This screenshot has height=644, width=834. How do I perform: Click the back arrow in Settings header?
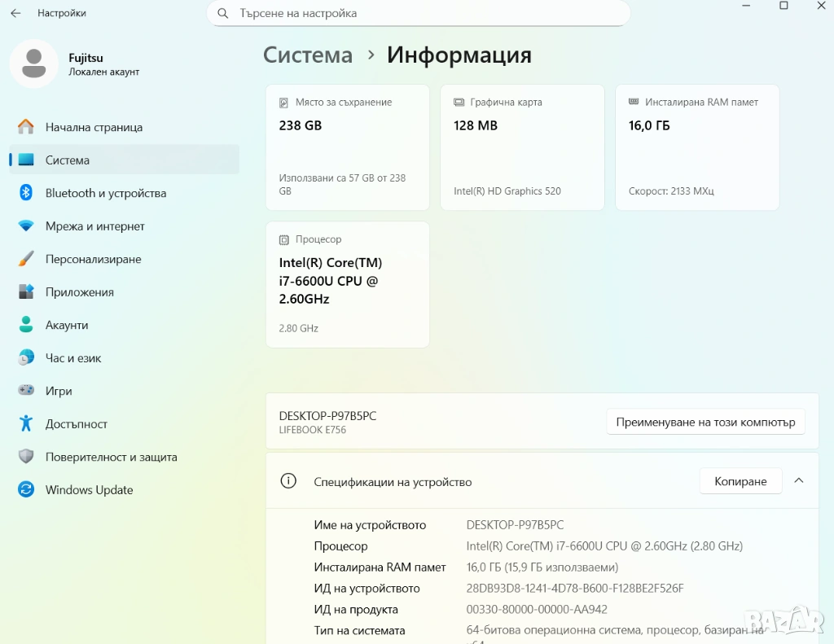[x=15, y=13]
